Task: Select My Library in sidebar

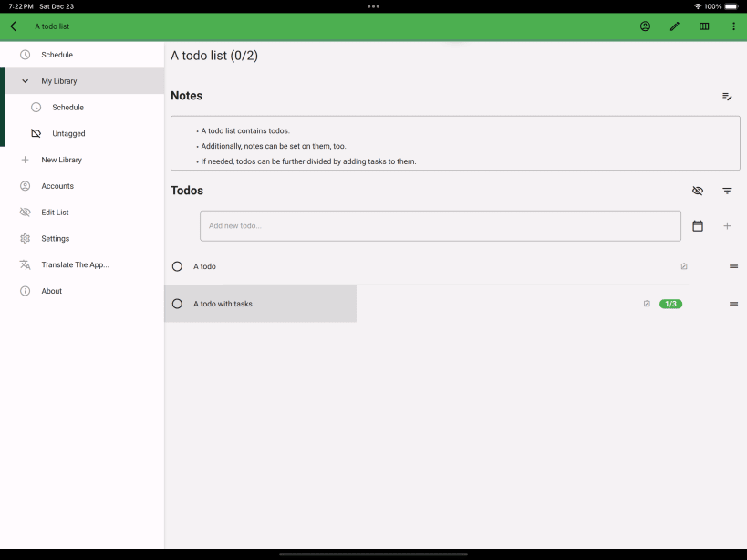Action: click(x=85, y=81)
